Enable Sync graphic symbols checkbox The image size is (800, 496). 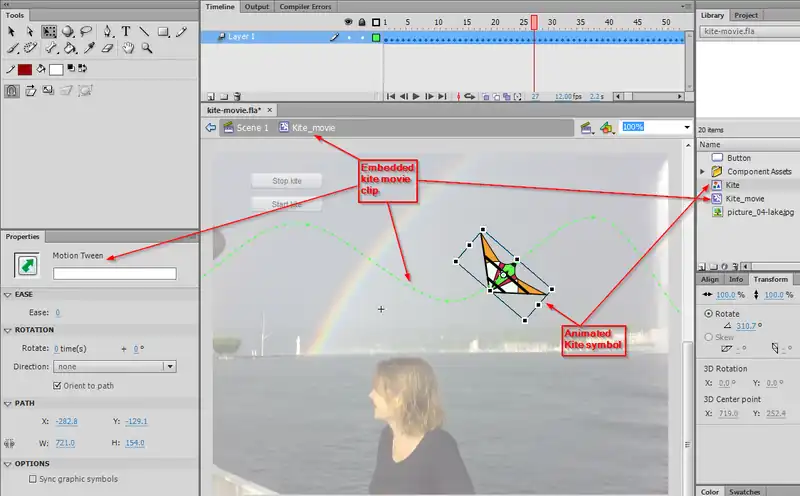tap(32, 479)
